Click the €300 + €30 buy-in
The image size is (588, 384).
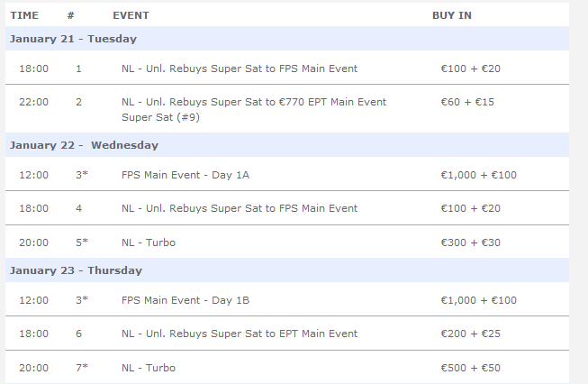pos(471,242)
